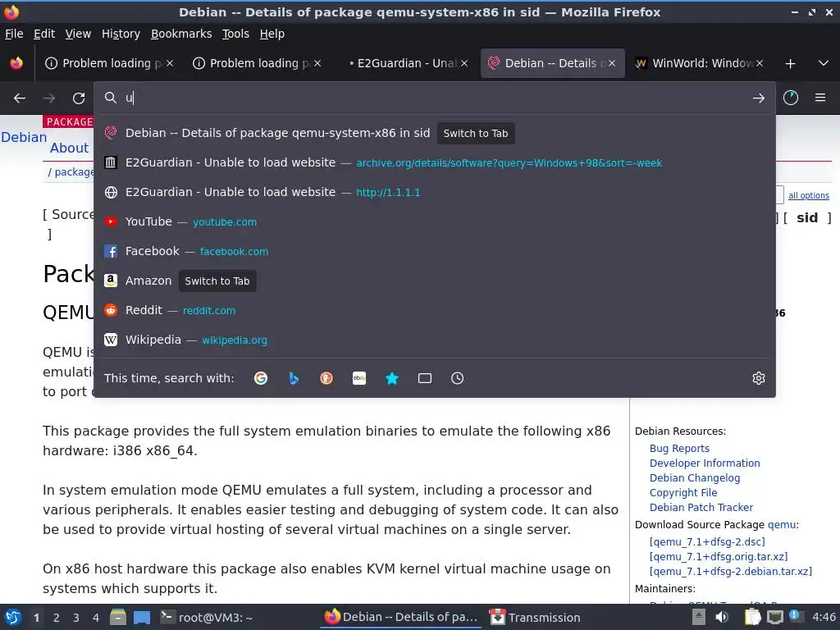This screenshot has height=630, width=840.
Task: Switch to the WinWorld: Windows tab
Action: pos(701,63)
